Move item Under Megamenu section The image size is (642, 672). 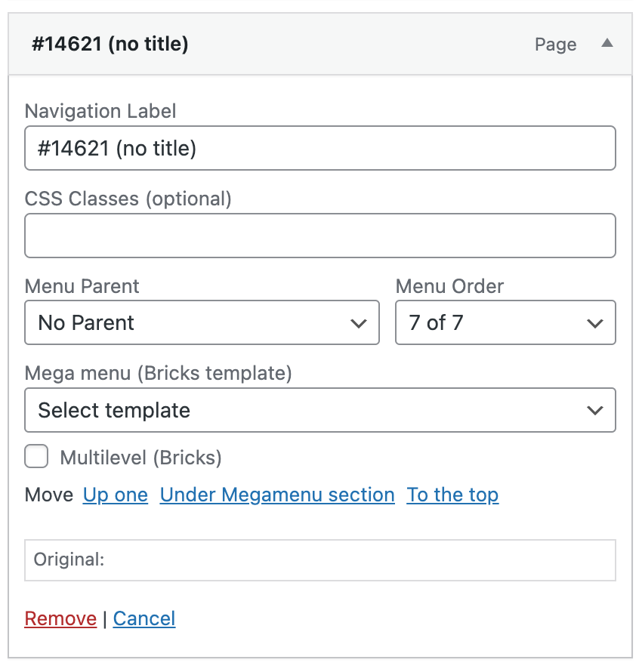[x=277, y=495]
